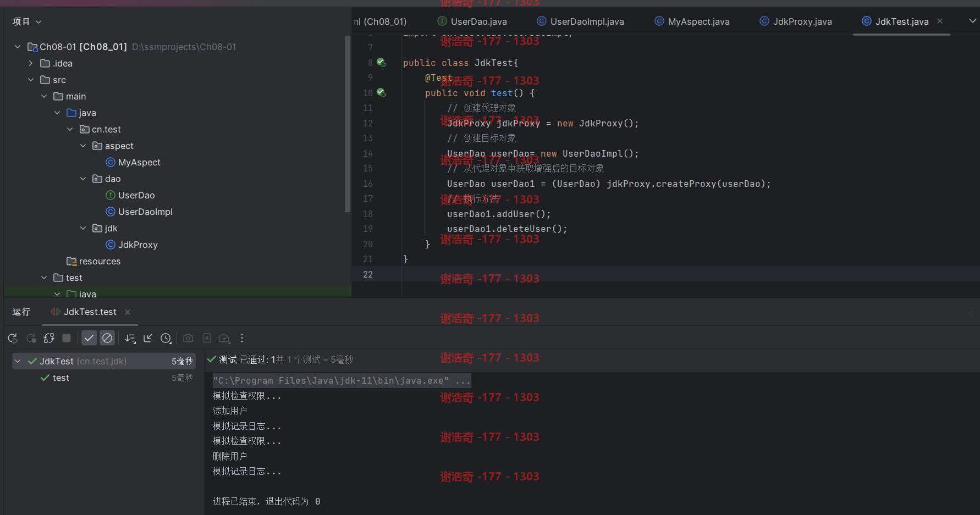980x515 pixels.
Task: Toggle show passed tests filter
Action: (x=89, y=338)
